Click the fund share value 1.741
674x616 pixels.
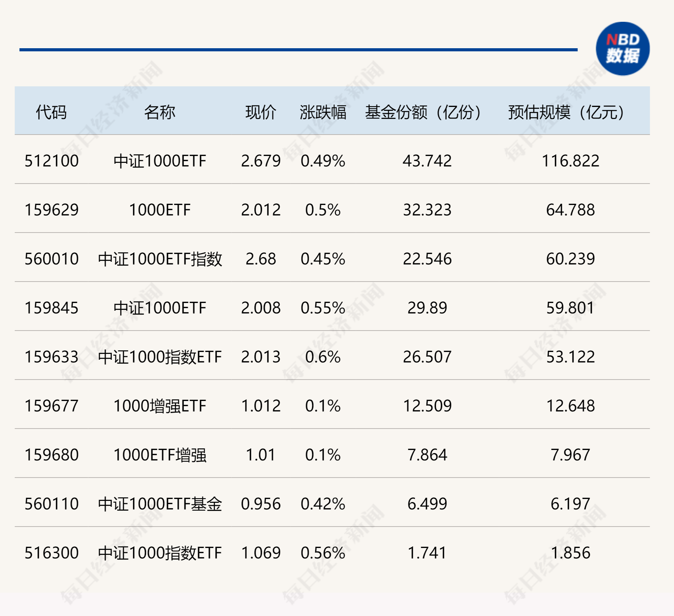(427, 553)
